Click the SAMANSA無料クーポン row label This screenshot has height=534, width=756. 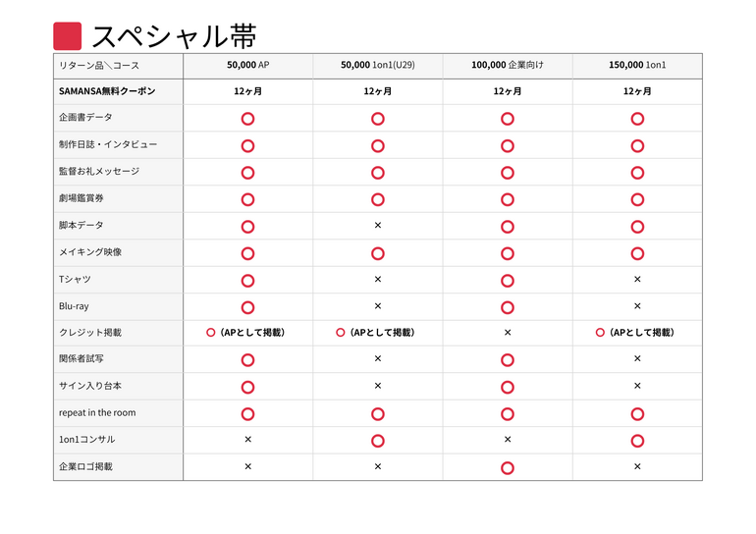point(107,91)
